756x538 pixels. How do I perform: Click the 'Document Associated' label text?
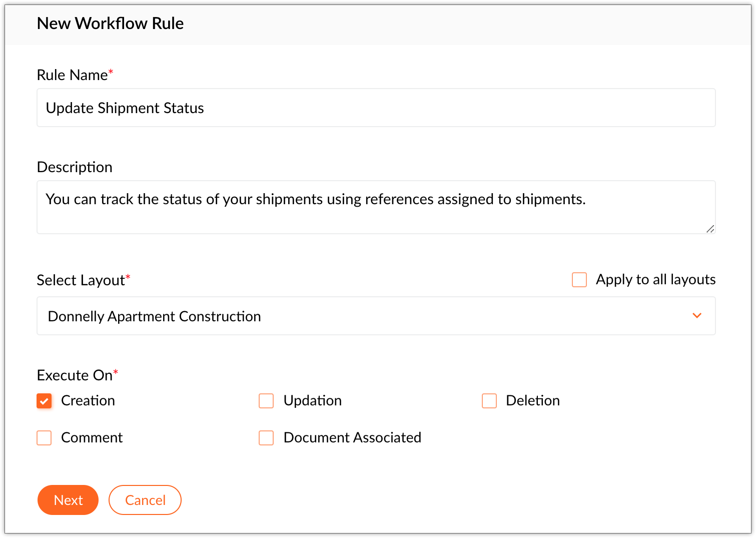(352, 438)
